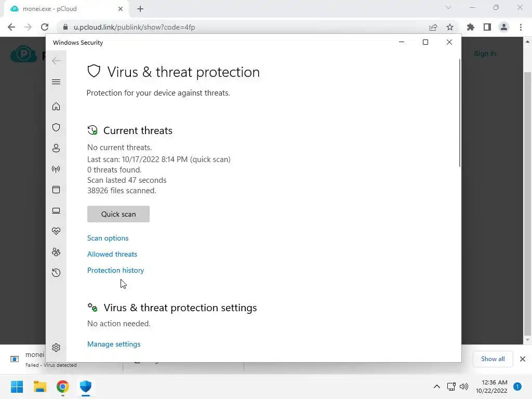Click Virus & threat protection settings heading
The height and width of the screenshot is (399, 532).
tap(180, 308)
